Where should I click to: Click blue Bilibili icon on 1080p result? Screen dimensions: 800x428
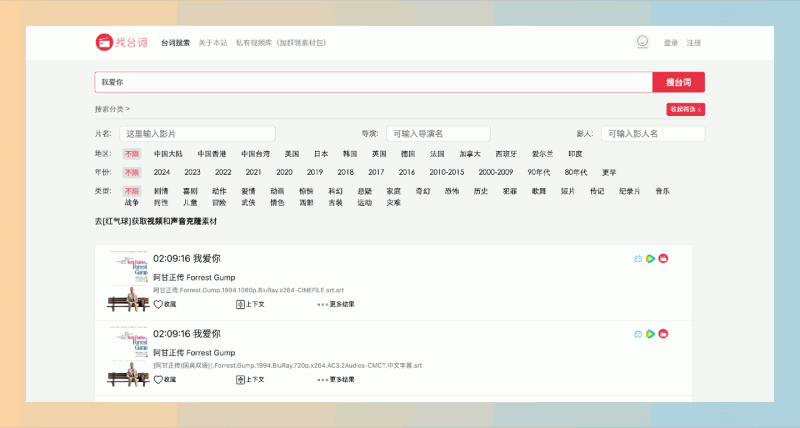click(638, 259)
